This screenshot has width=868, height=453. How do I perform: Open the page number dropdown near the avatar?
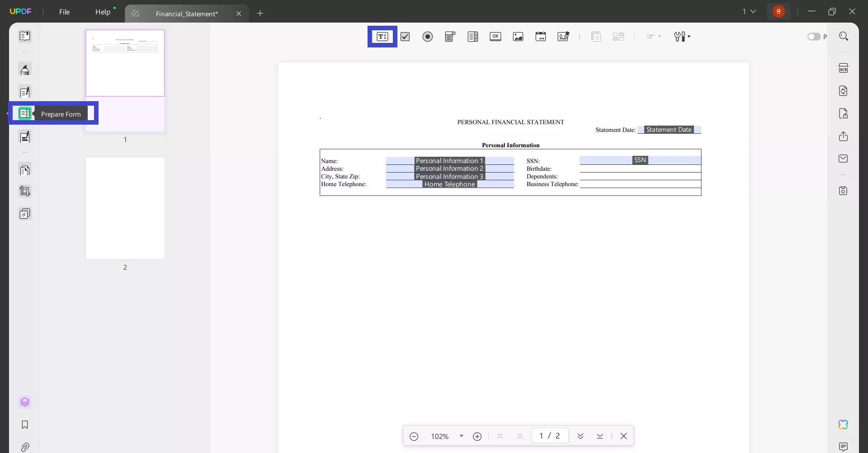point(750,11)
